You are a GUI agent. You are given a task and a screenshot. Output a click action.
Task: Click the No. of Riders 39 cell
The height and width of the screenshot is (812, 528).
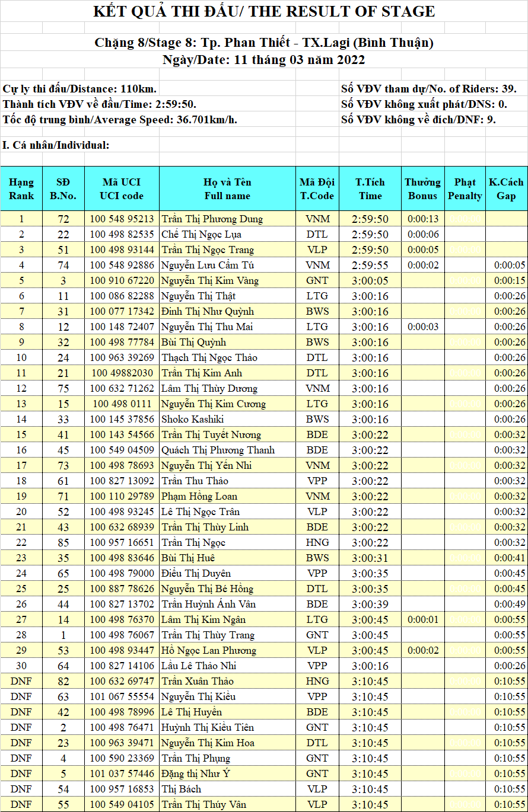(428, 89)
